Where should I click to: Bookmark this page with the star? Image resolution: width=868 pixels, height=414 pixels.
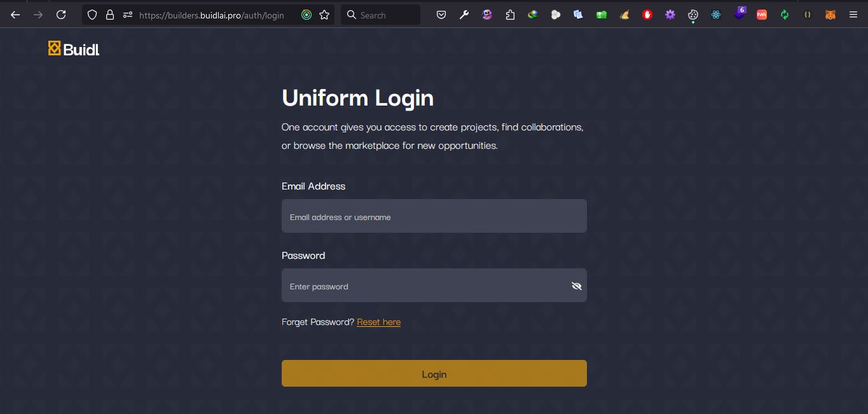(324, 15)
